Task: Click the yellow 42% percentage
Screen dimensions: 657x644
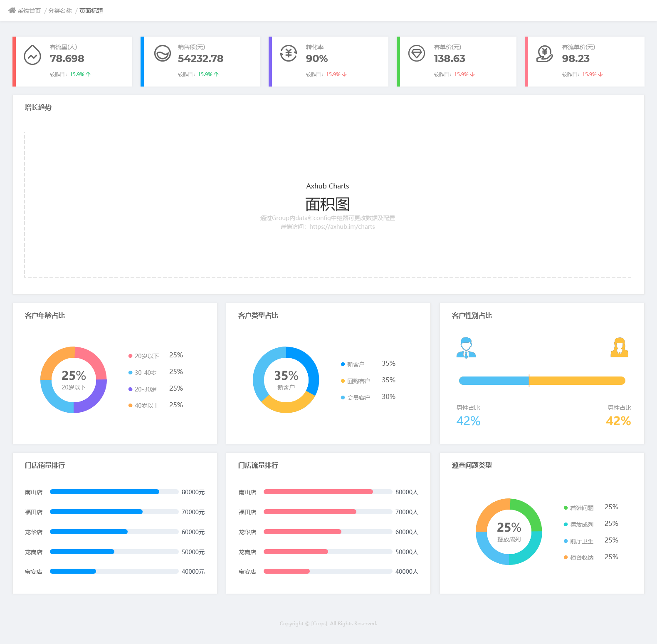Action: (618, 421)
